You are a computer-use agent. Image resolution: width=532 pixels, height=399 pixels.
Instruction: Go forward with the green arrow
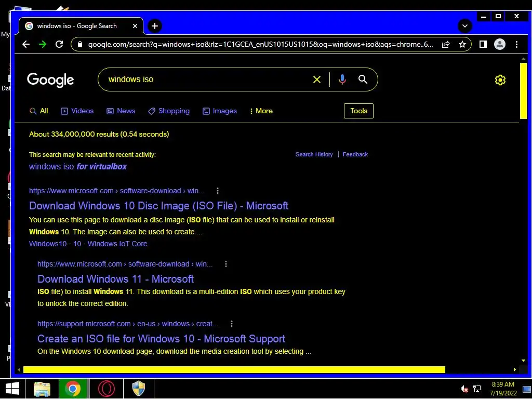coord(43,45)
